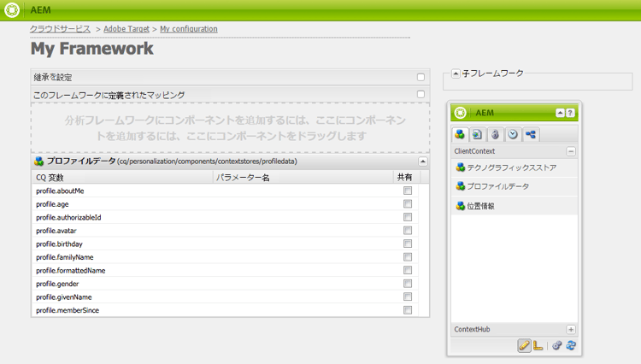Open the Workflow tab in sidekick
The width and height of the screenshot is (641, 364).
[x=531, y=134]
